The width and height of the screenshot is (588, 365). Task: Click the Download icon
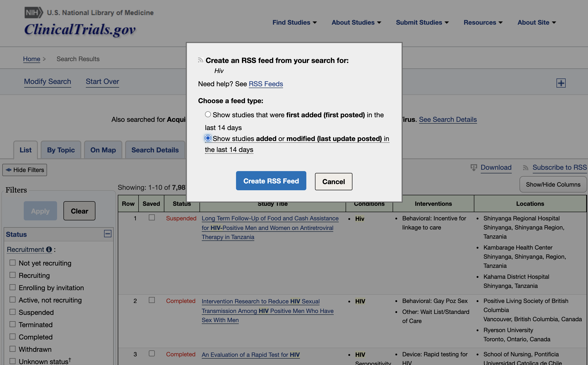point(474,167)
